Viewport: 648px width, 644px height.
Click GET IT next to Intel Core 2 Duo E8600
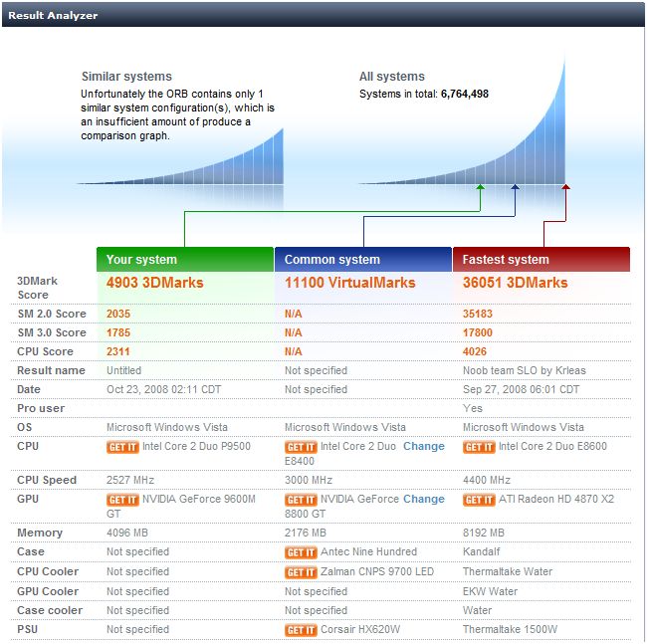(x=479, y=447)
